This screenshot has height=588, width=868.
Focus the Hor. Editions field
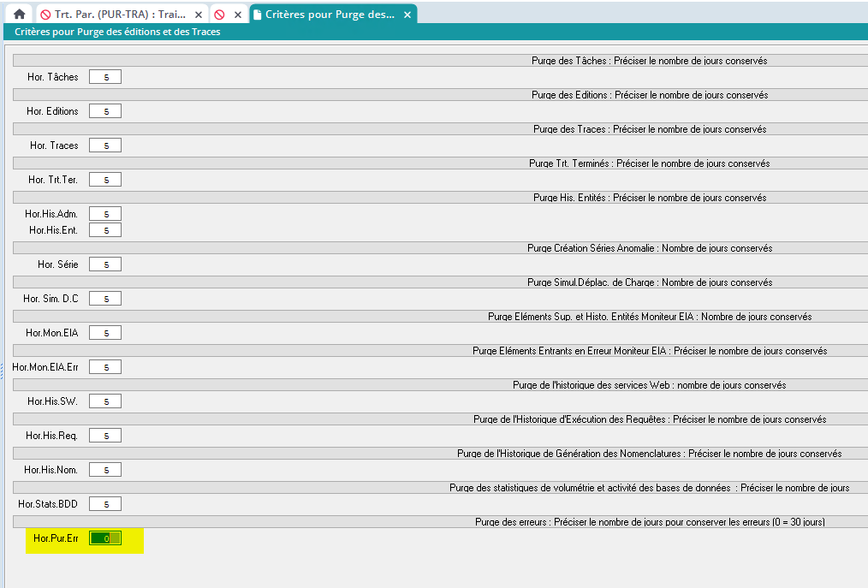[105, 111]
